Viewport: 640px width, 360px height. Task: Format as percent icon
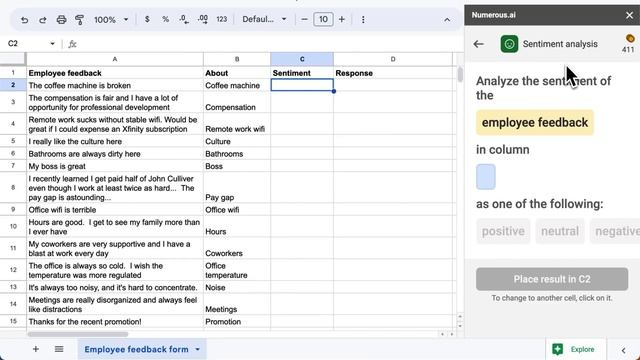165,19
